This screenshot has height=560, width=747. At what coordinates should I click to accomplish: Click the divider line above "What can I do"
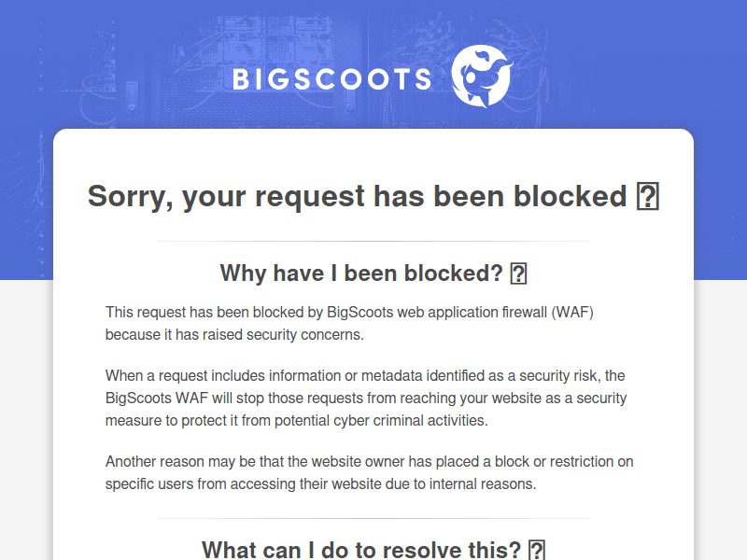[x=373, y=518]
